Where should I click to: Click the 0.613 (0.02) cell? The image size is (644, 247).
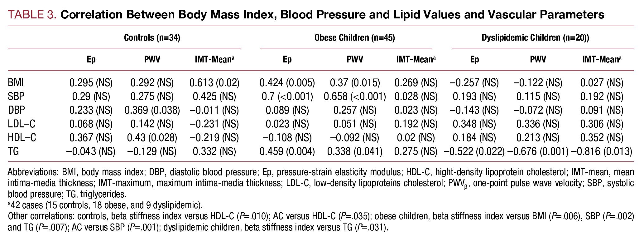214,83
